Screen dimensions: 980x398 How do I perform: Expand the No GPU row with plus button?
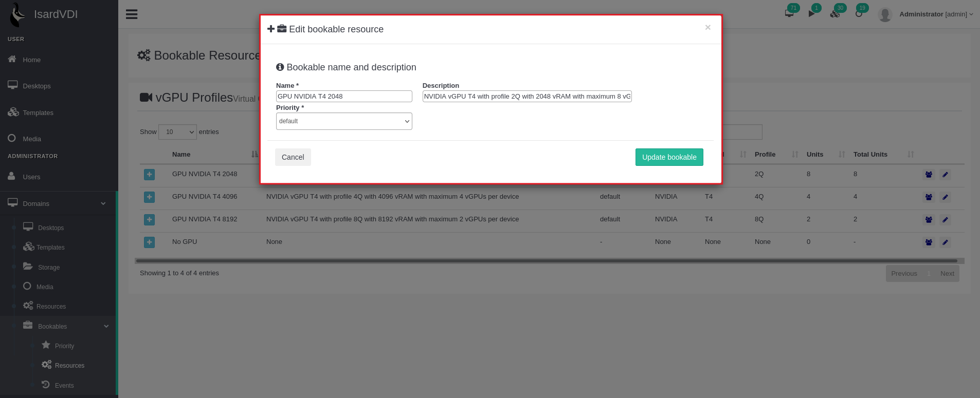click(x=149, y=242)
